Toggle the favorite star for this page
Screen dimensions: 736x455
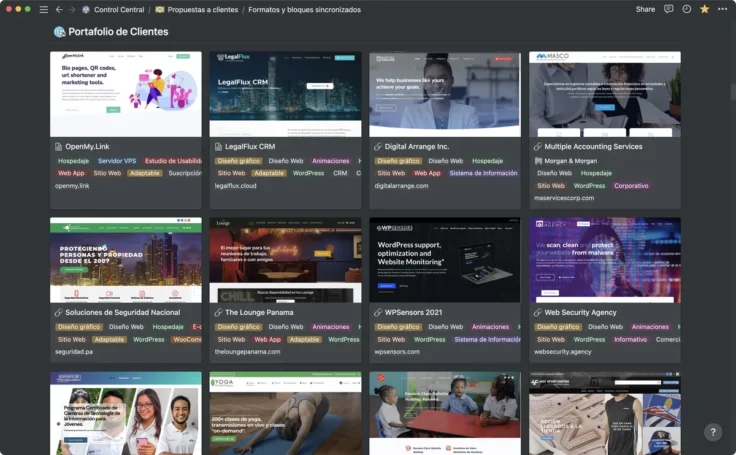pos(704,9)
